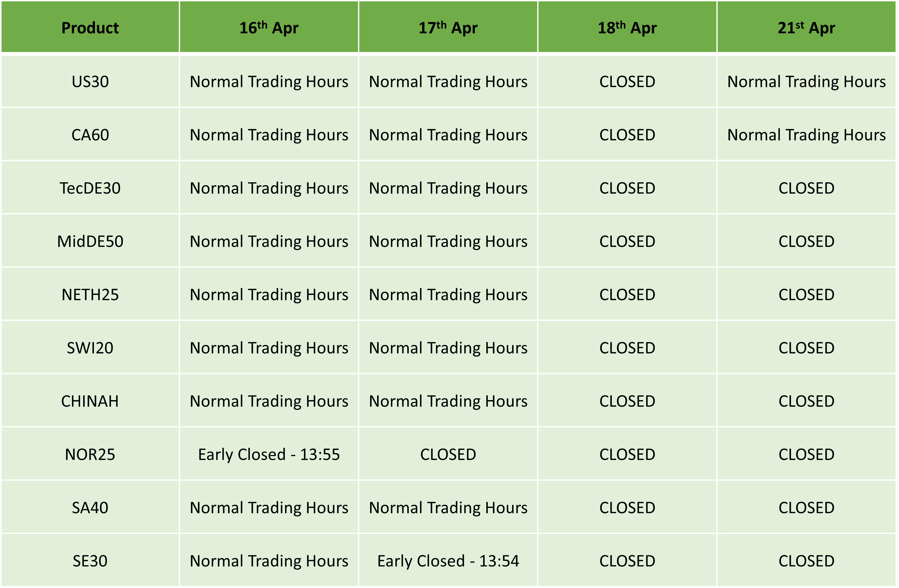
Task: Select the 16th Apr column header
Action: point(269,27)
